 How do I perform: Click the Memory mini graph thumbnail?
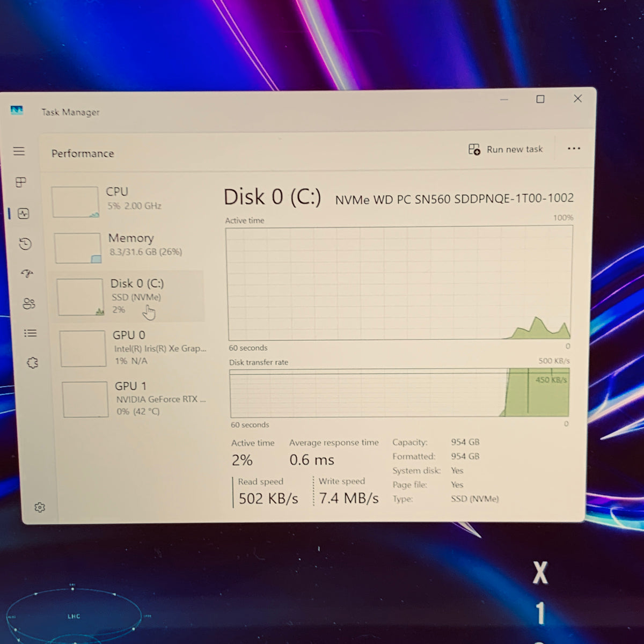coord(78,248)
